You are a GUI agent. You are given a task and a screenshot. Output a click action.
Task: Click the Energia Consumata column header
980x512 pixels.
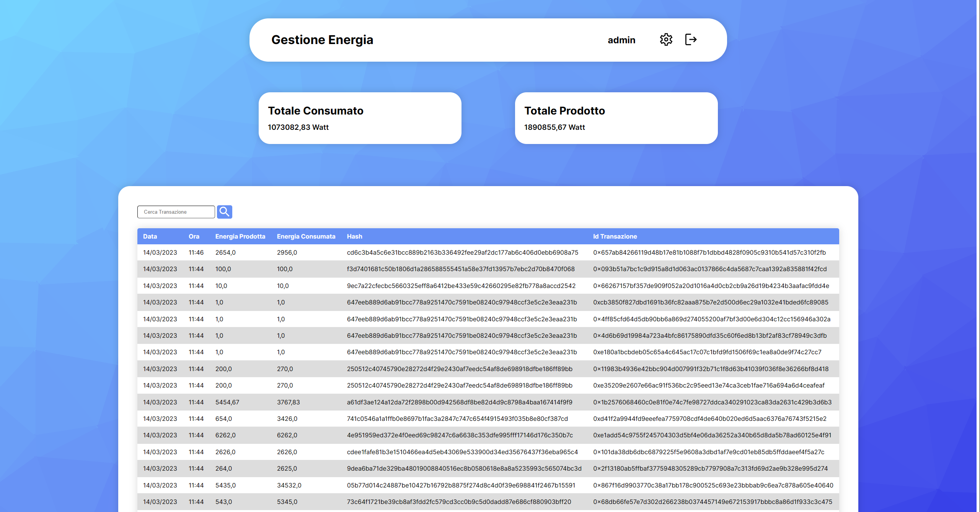[306, 236]
